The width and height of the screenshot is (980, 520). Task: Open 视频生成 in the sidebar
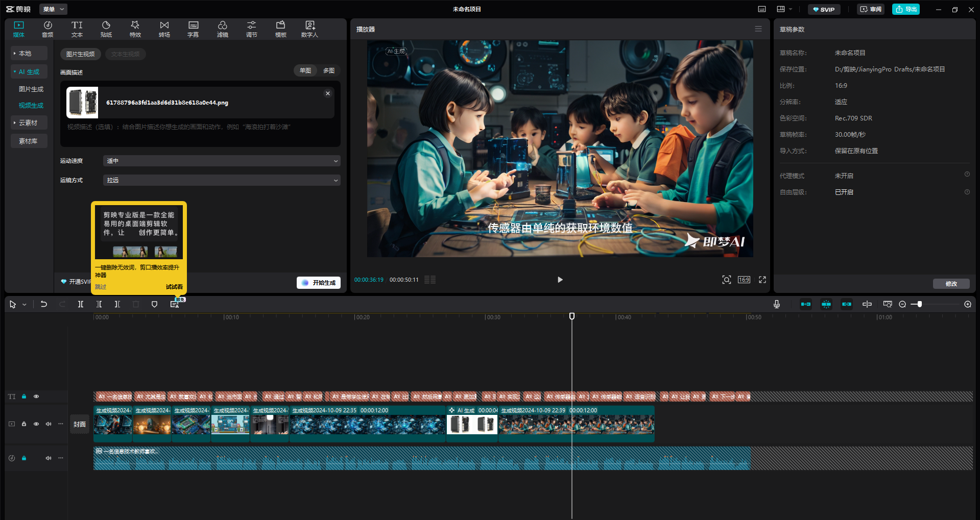31,105
